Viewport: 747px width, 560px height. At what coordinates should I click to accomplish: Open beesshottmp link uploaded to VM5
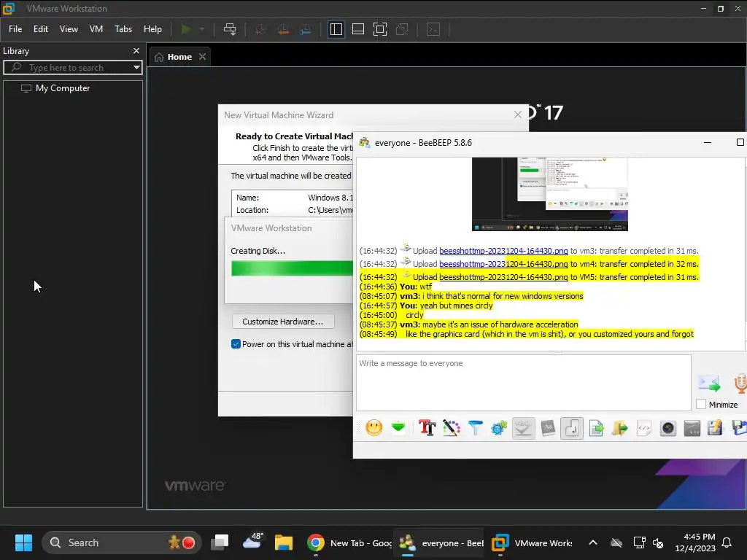(503, 276)
